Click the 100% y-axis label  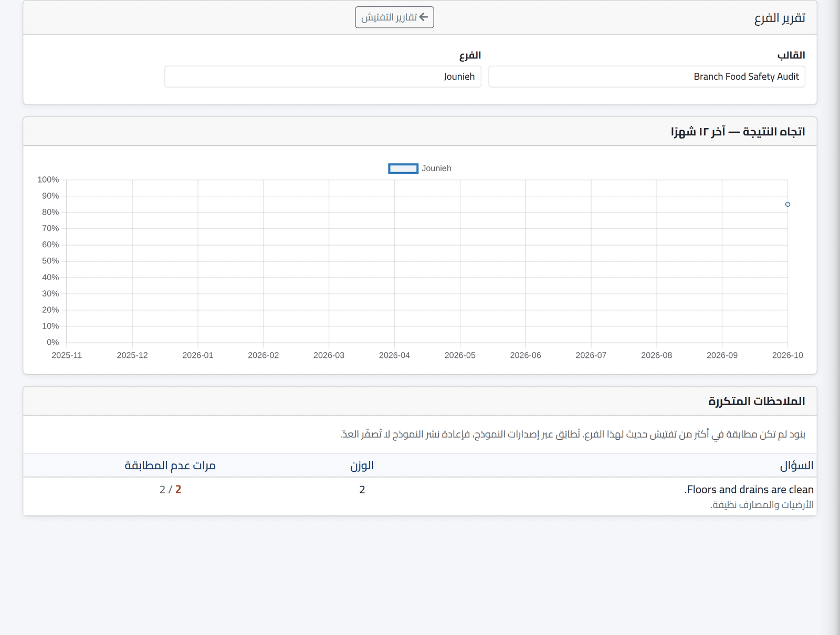tap(48, 179)
